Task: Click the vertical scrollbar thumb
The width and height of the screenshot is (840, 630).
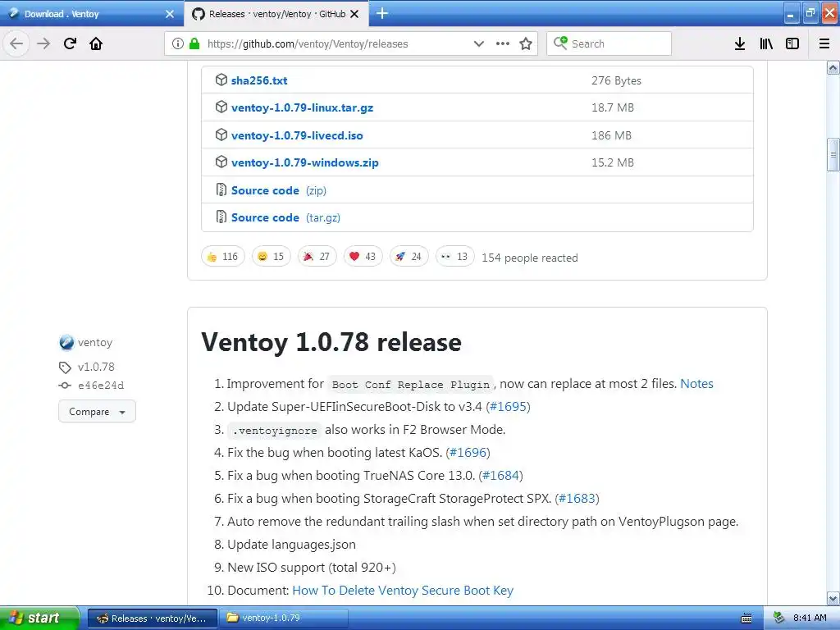Action: coord(833,155)
